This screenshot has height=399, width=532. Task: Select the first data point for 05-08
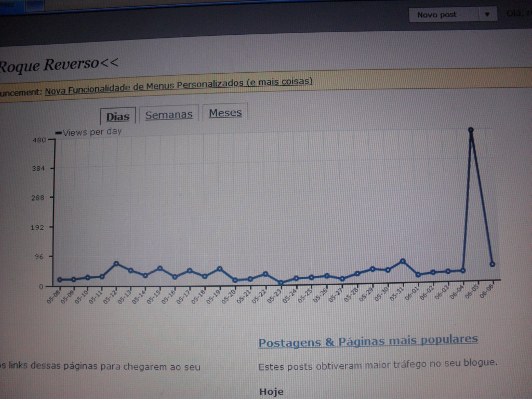59,280
